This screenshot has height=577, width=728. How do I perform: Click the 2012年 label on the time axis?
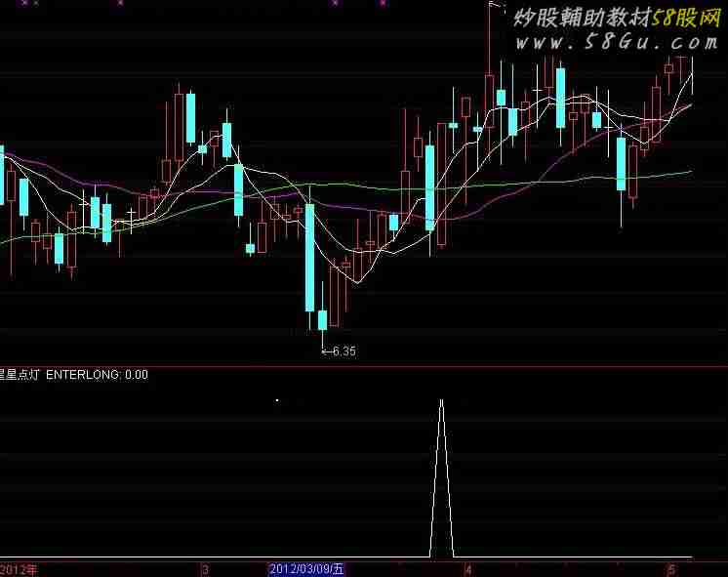point(20,568)
